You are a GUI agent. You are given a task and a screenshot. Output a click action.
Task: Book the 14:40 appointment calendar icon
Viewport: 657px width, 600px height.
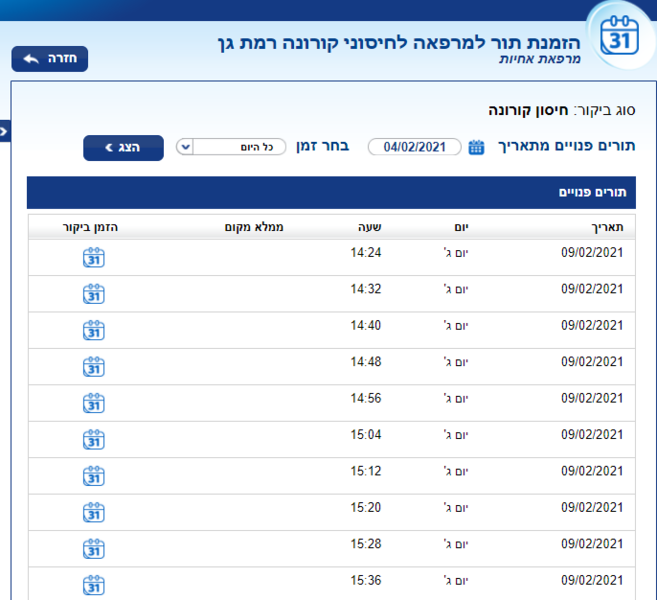[x=93, y=330]
